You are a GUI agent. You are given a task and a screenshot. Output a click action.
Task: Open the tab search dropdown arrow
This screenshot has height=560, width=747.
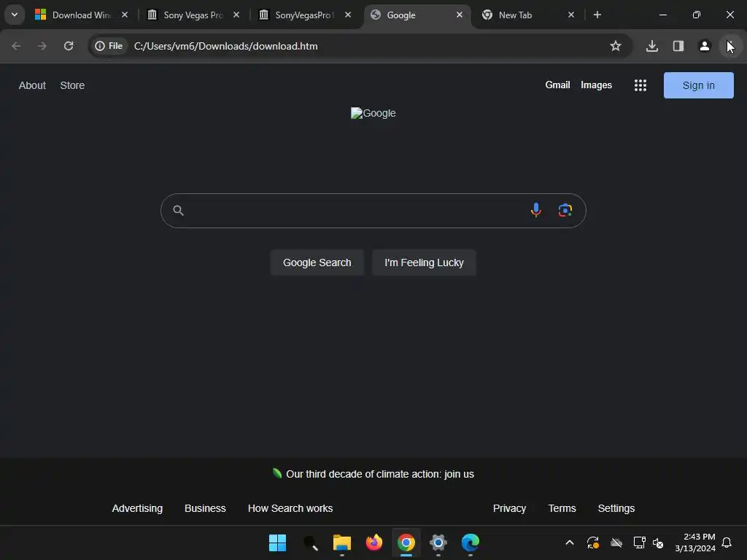(x=15, y=15)
